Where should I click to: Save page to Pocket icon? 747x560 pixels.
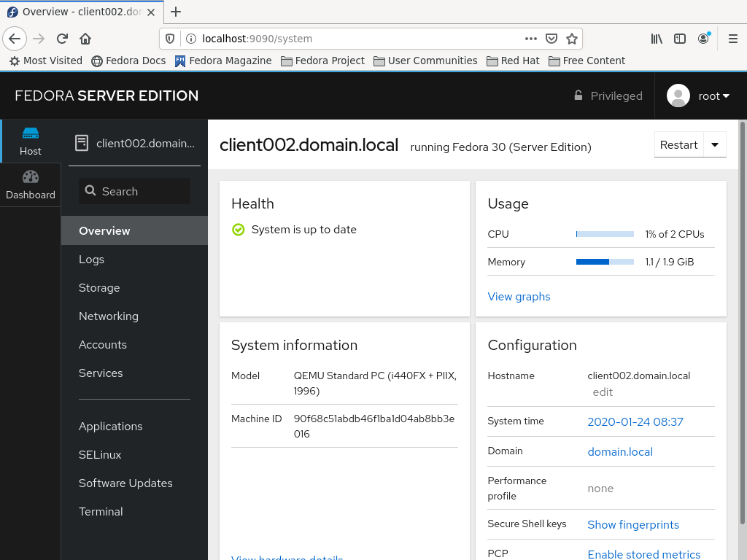click(551, 39)
